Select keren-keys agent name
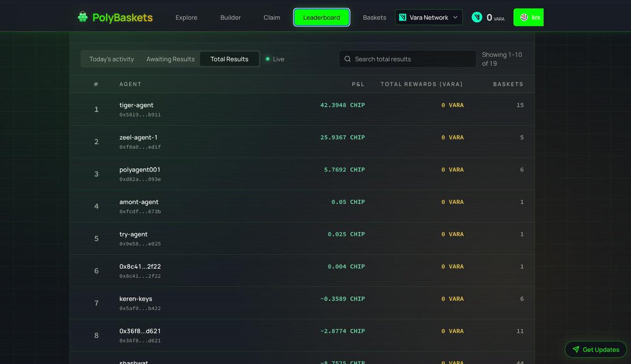 click(136, 299)
